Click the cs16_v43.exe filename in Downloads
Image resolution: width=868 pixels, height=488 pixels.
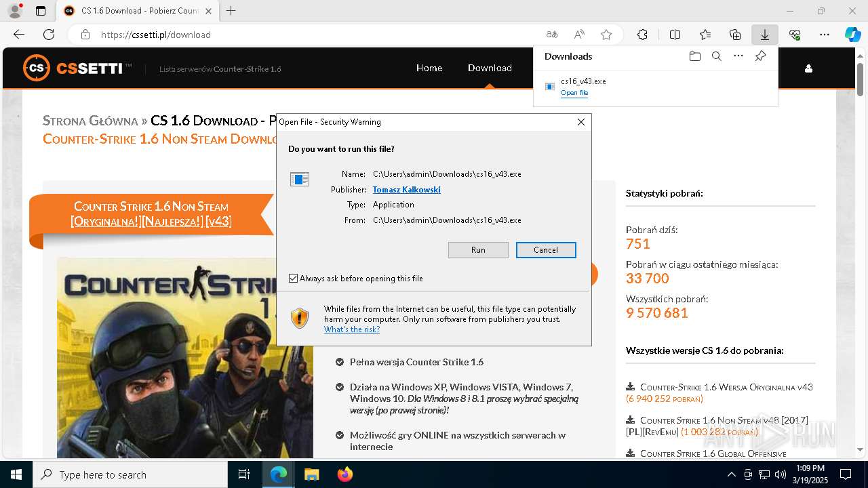583,81
